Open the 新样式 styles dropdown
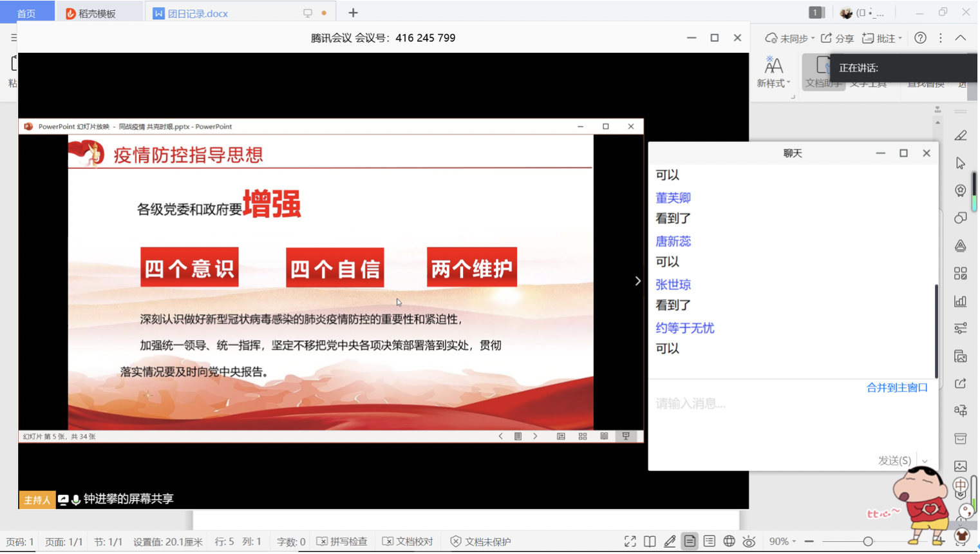The width and height of the screenshot is (980, 554). [775, 72]
